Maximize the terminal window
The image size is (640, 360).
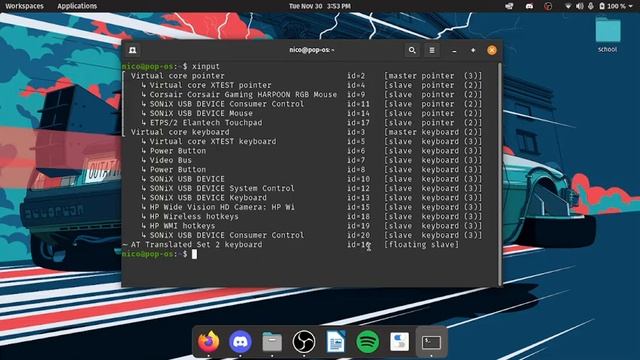pos(473,50)
